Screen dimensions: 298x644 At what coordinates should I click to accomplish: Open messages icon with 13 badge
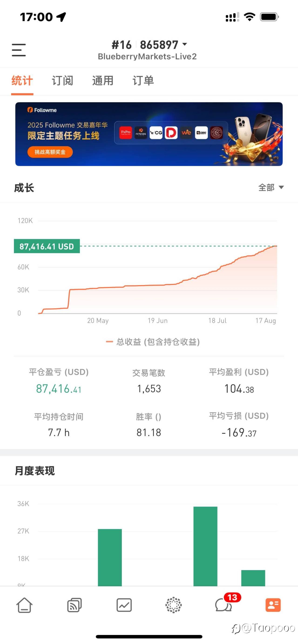coord(223,605)
